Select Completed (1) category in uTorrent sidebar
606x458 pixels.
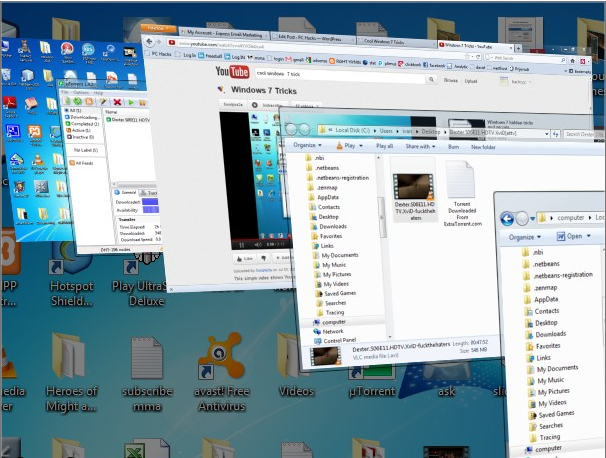click(x=82, y=124)
